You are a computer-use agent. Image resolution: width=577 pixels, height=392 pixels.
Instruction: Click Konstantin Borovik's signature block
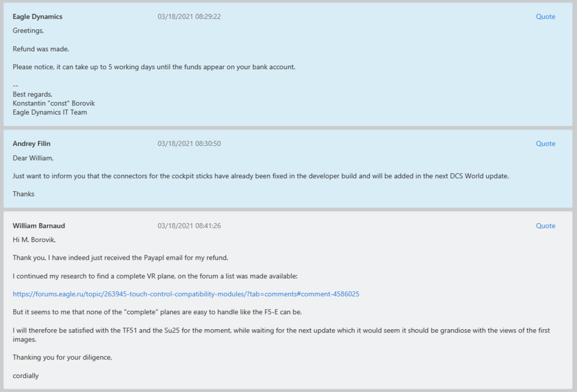[x=54, y=103]
